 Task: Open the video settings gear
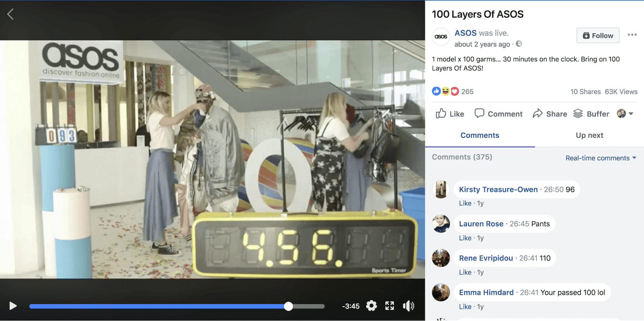tap(371, 306)
